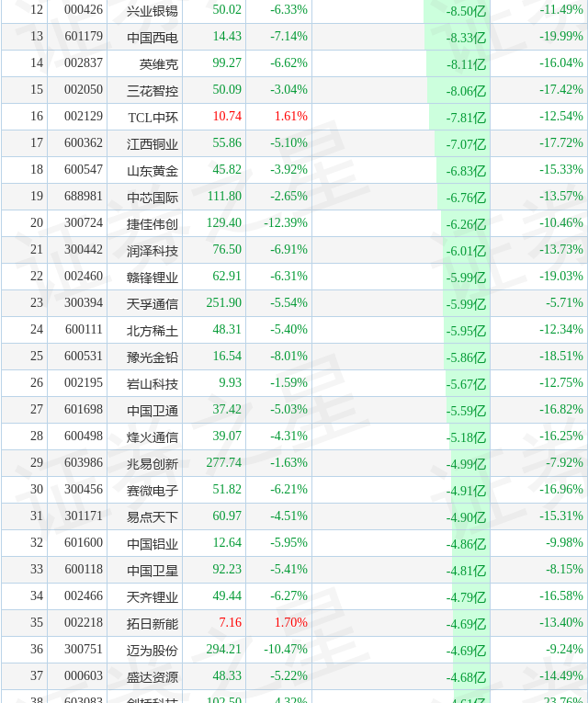
Task: Select 北方稀土 stock name
Action: 153,330
